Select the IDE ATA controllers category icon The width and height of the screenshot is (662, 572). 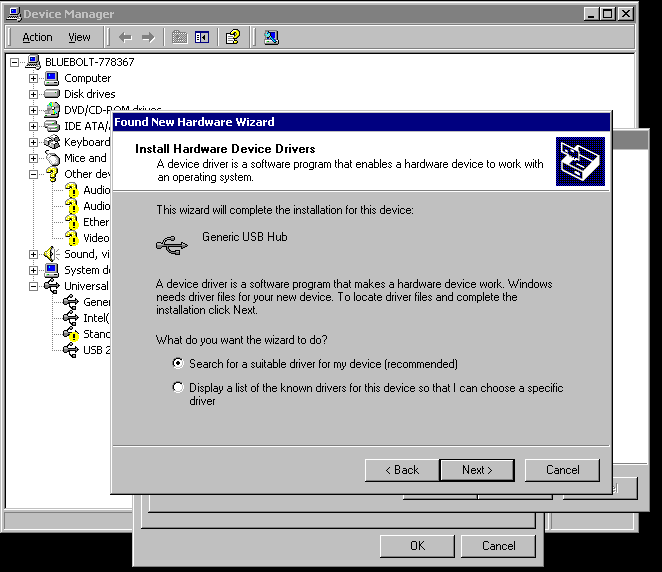point(52,126)
